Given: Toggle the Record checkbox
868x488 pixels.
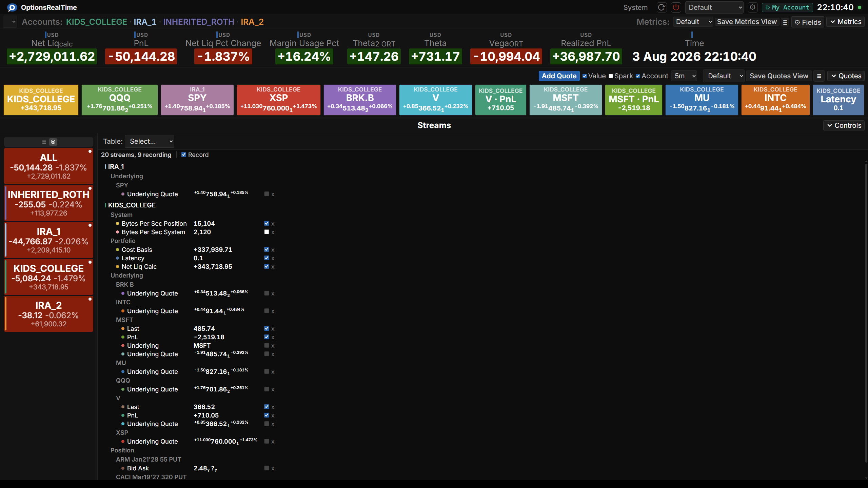Looking at the screenshot, I should point(184,155).
